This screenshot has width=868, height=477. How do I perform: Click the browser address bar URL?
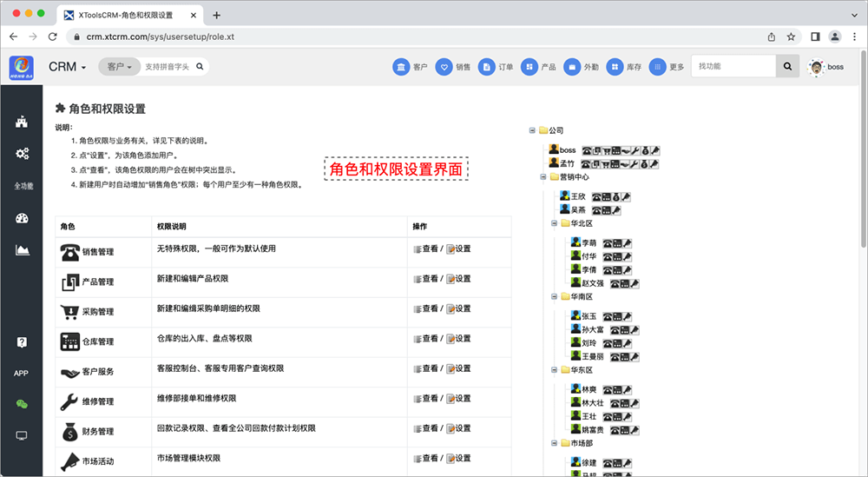point(160,36)
